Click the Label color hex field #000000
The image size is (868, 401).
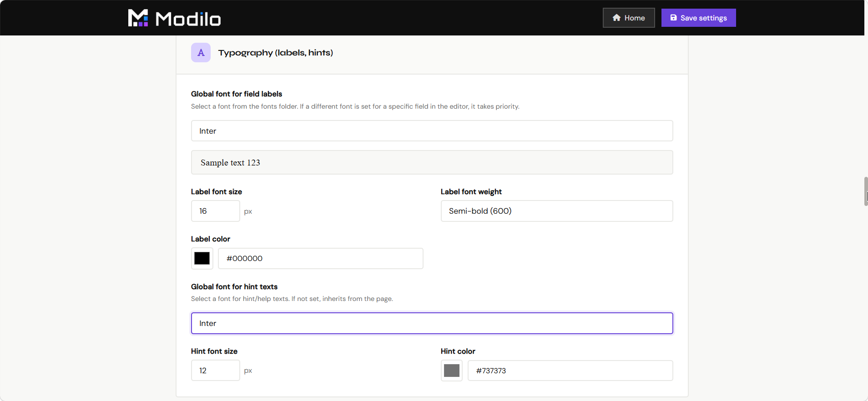(321, 258)
